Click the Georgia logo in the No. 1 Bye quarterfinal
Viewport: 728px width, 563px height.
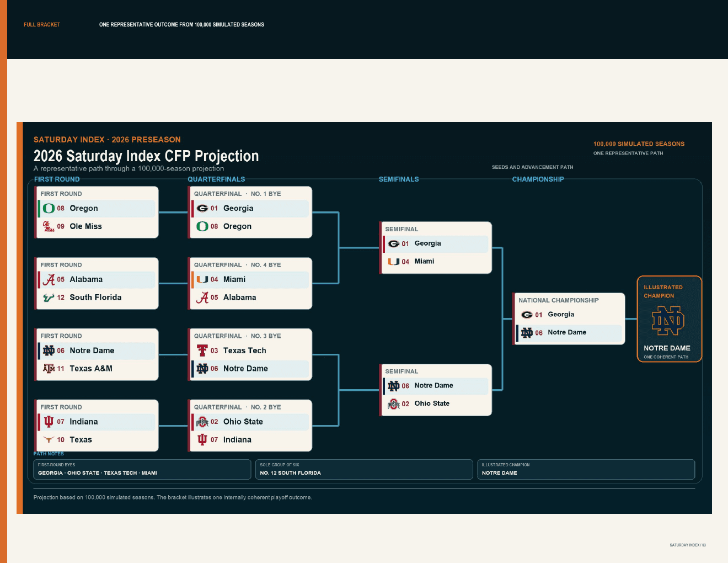[202, 209]
